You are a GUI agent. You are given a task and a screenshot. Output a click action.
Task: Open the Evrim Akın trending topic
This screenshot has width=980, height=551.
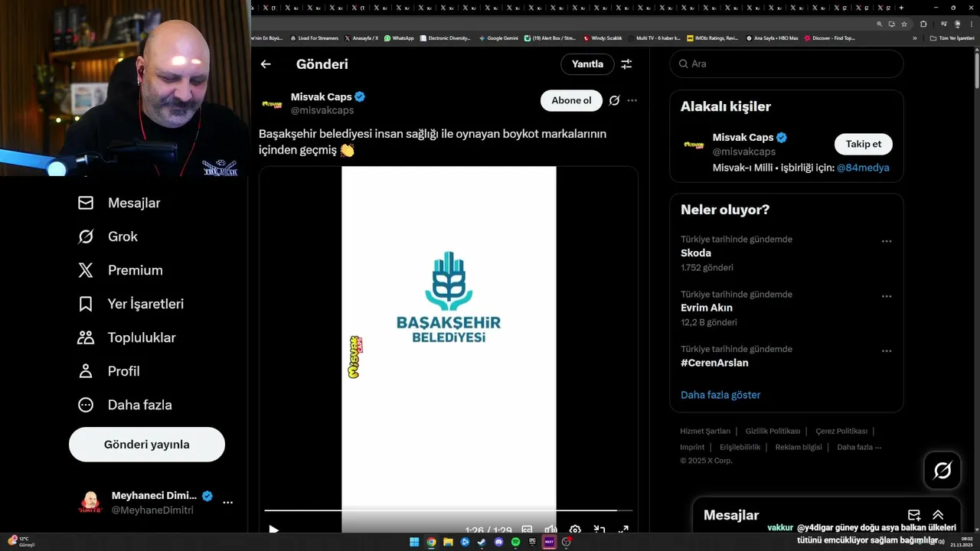(707, 308)
